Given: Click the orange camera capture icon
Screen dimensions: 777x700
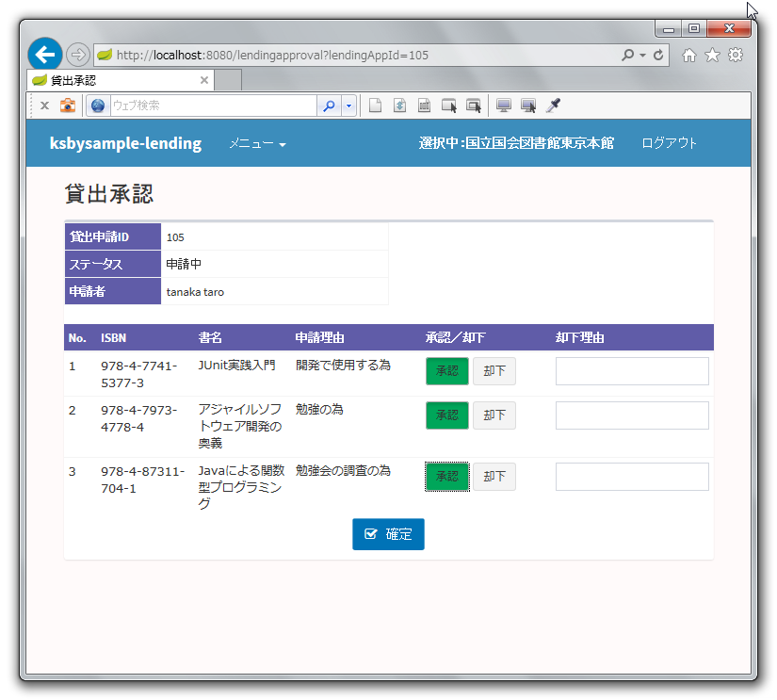Looking at the screenshot, I should [x=68, y=106].
